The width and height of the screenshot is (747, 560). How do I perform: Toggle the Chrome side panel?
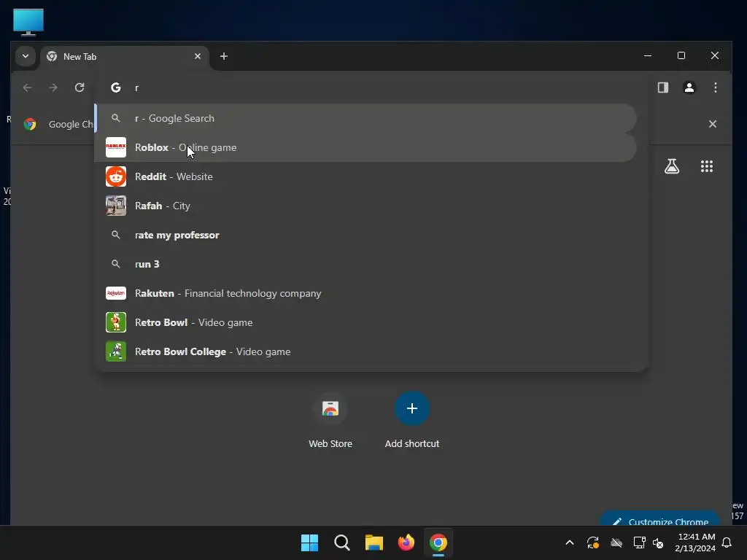click(x=662, y=87)
